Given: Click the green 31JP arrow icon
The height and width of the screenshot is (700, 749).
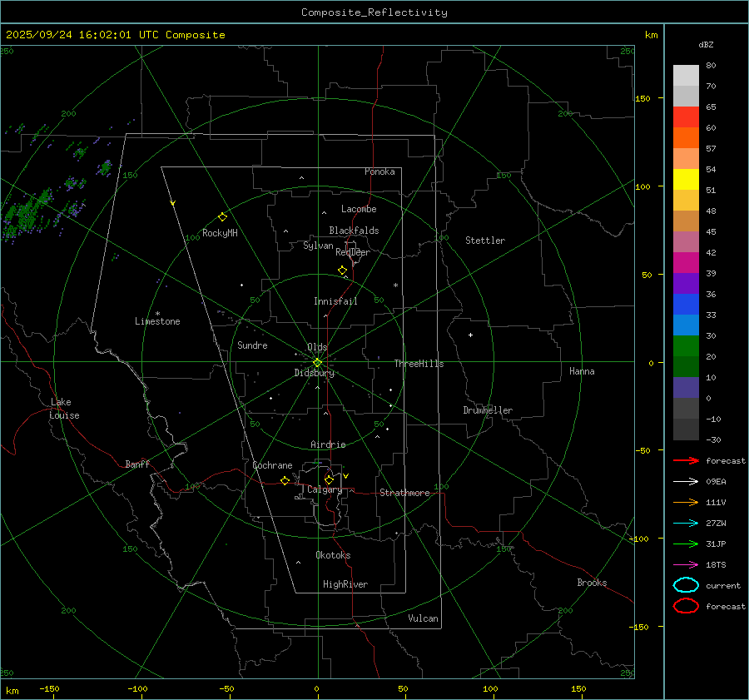Looking at the screenshot, I should click(685, 544).
